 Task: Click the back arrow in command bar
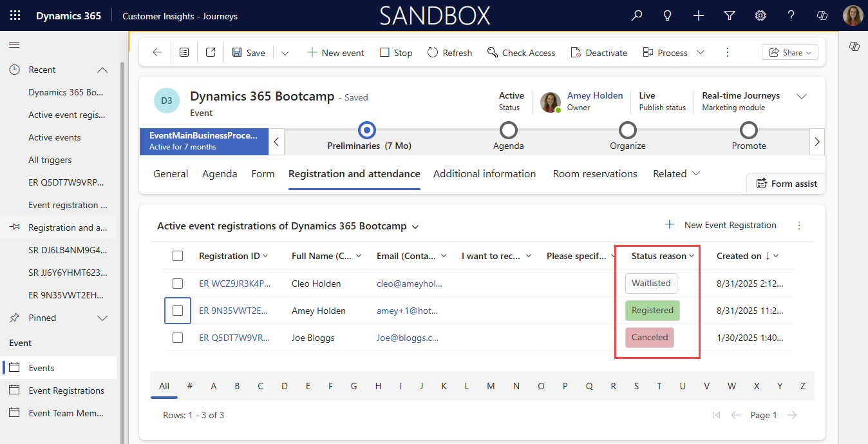[x=157, y=53]
